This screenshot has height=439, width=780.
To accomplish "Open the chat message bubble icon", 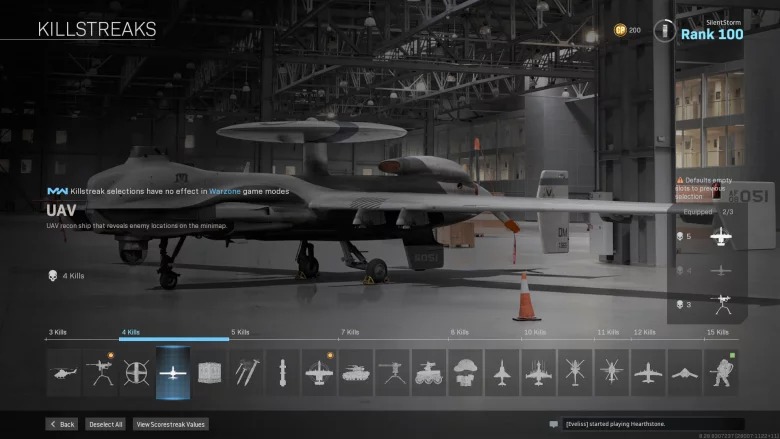I will click(553, 424).
